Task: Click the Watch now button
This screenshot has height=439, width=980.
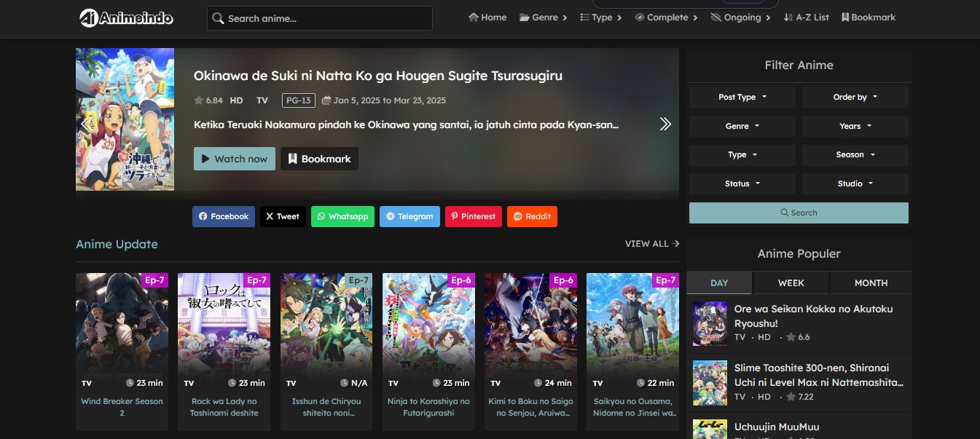Action: pos(235,159)
